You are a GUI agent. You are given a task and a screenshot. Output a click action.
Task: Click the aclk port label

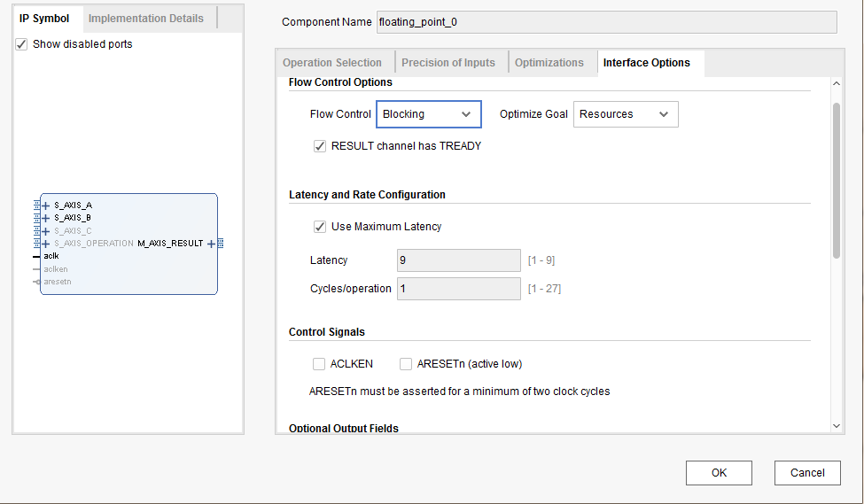point(51,256)
